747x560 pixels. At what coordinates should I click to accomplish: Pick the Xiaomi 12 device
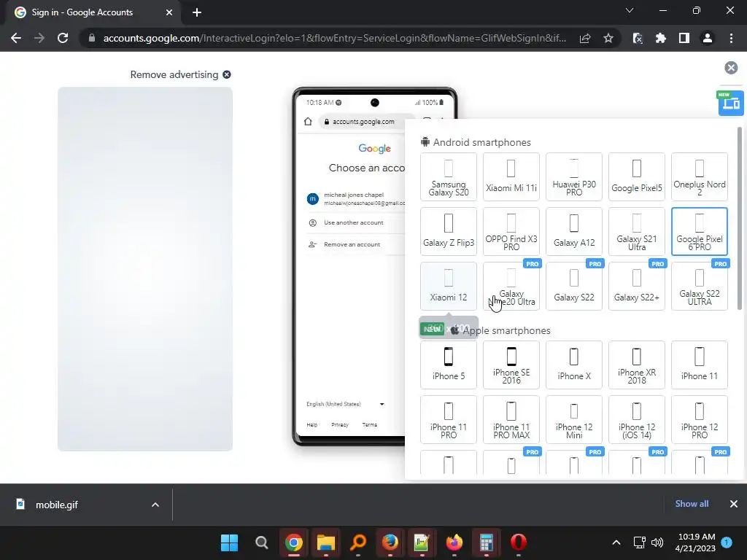click(449, 286)
